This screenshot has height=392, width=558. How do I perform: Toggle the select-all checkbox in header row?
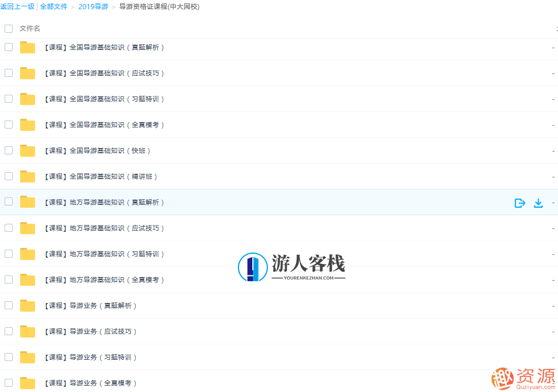pos(8,28)
